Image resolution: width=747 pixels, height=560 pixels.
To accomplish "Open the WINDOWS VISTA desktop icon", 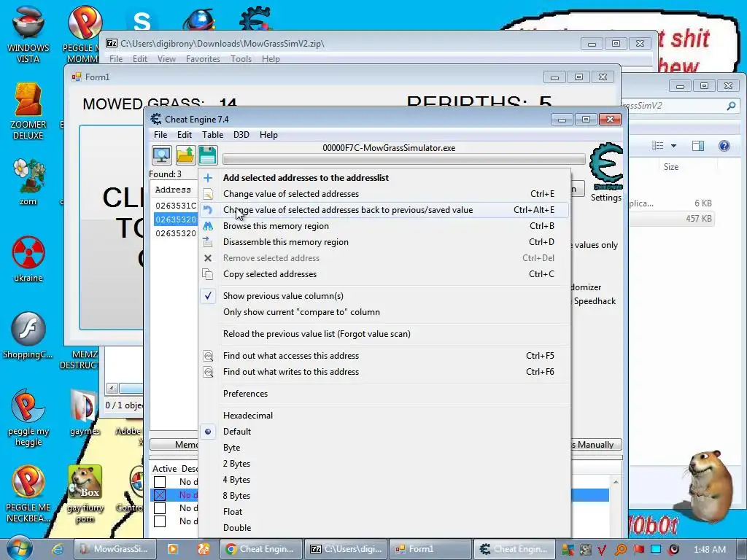I will [x=28, y=34].
